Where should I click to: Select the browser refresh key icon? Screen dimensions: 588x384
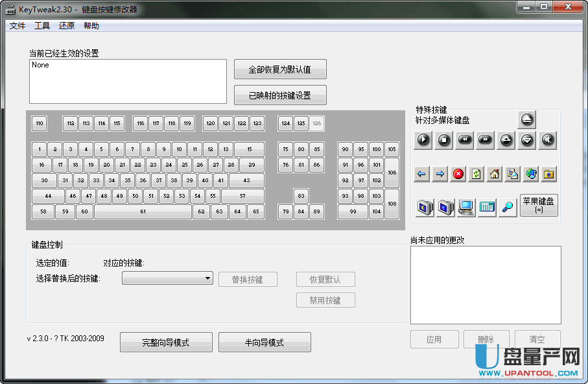(476, 174)
